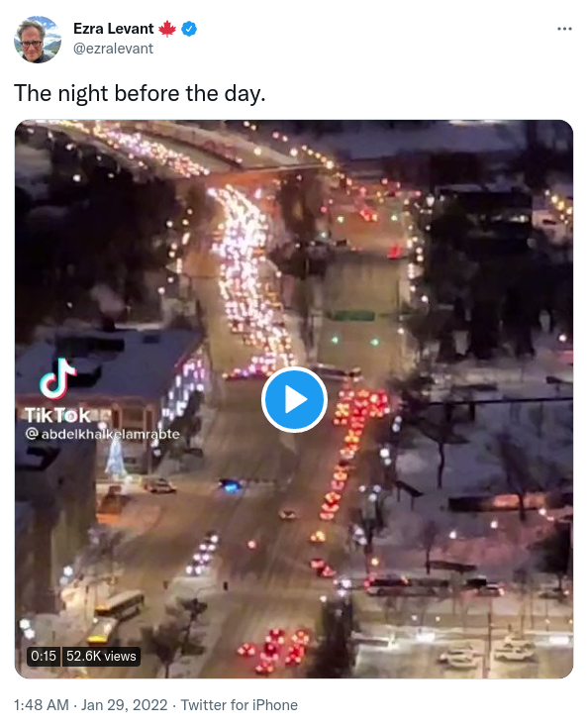Click the blue flashing police light in video
The image size is (588, 728).
[x=231, y=485]
